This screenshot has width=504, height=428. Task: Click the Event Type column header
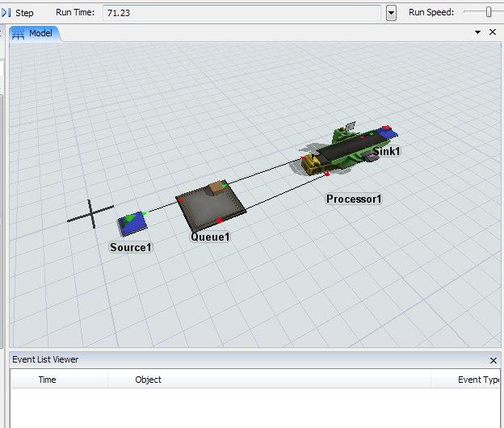click(477, 380)
